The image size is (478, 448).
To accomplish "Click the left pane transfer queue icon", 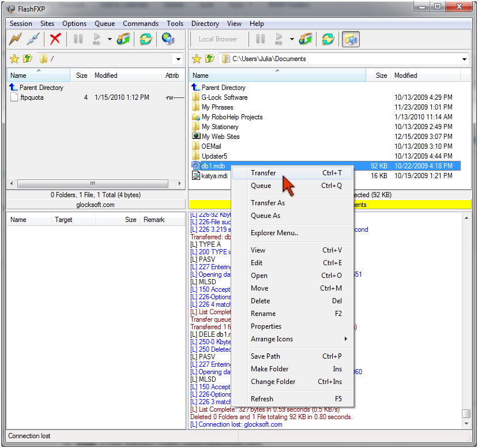I will 124,39.
